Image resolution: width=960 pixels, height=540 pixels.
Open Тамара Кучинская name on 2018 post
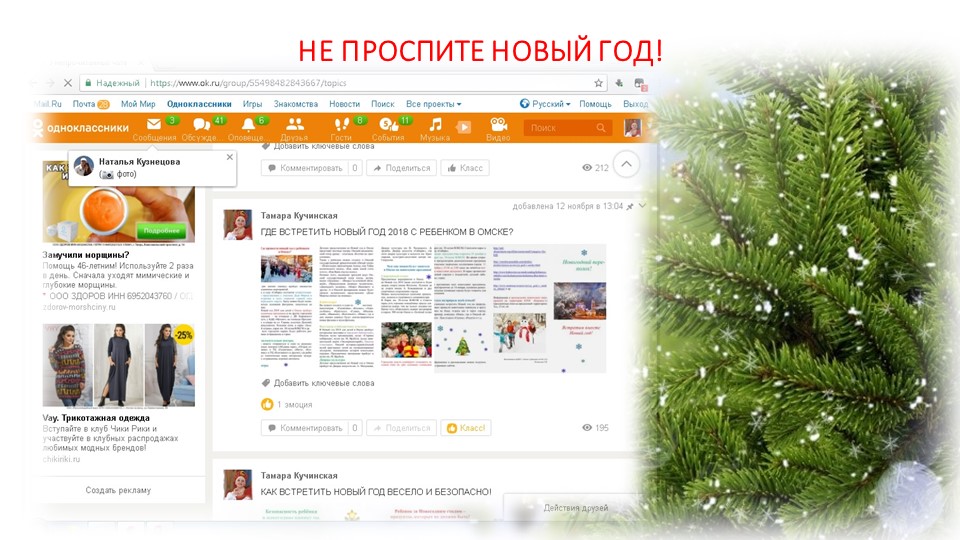tap(299, 216)
